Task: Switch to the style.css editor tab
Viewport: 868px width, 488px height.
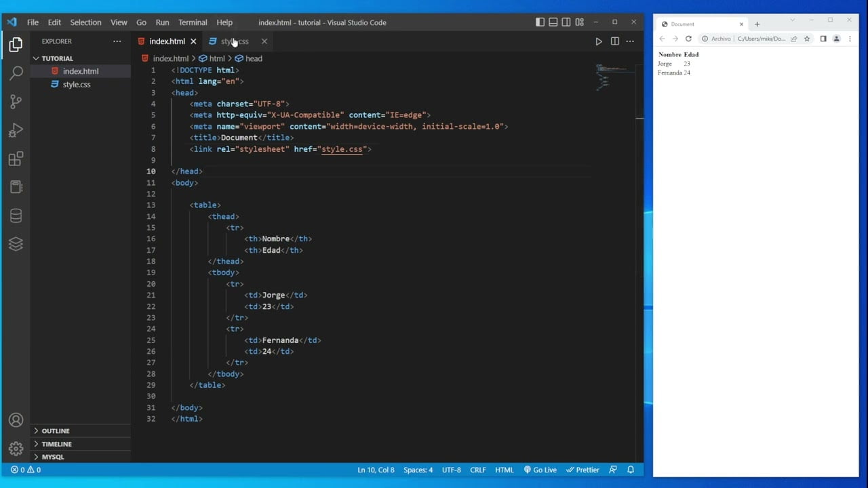Action: [235, 41]
